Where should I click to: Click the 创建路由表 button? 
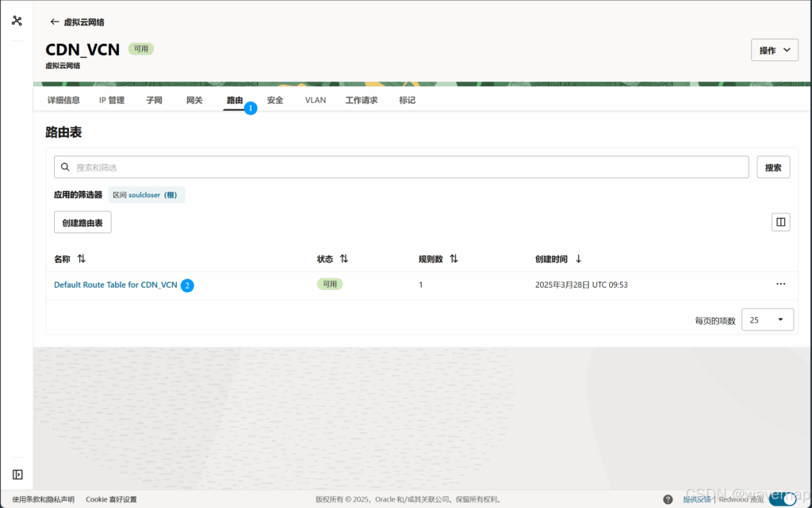point(82,223)
